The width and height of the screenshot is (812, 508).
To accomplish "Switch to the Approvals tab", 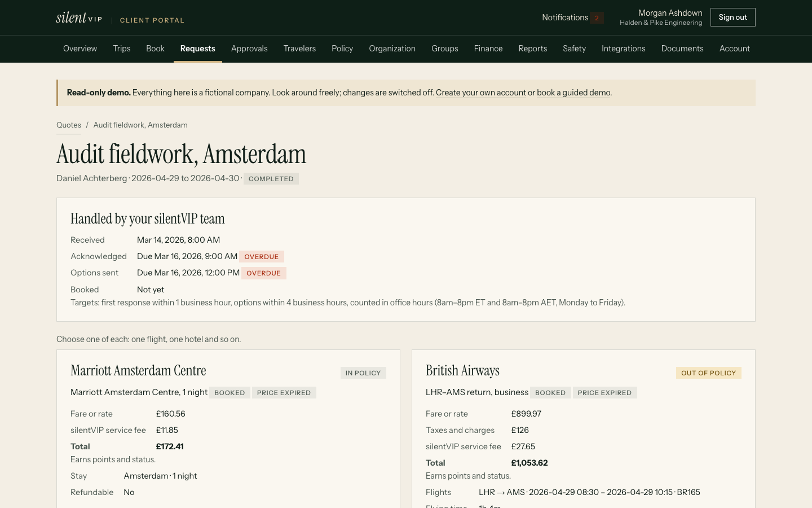I will (x=249, y=49).
